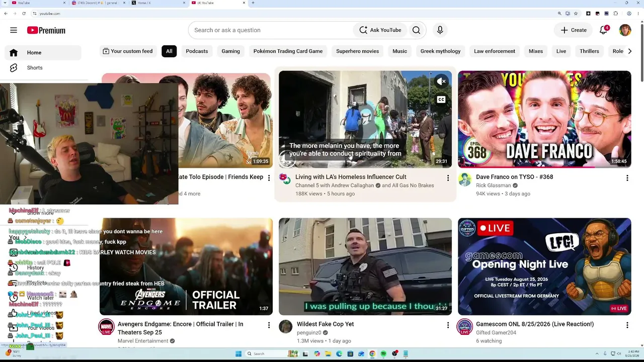Open options for Wildest Fake Cop Yet

(x=448, y=325)
